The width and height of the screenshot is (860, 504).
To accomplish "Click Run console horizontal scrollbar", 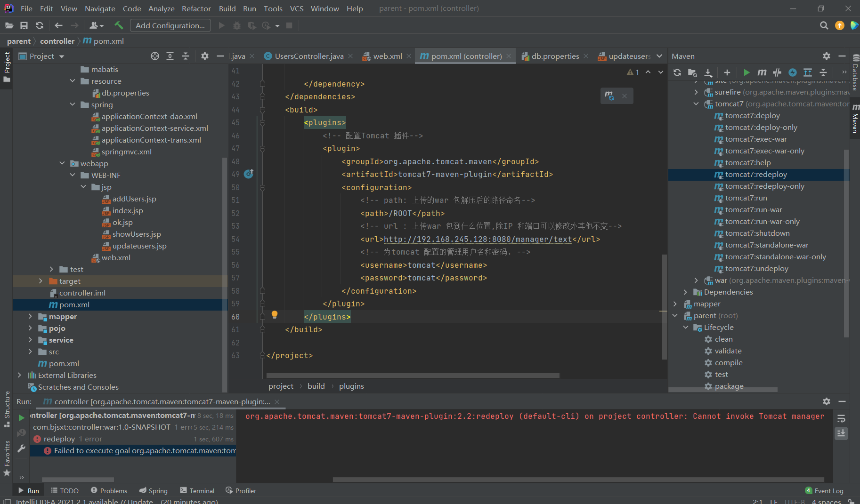I will click(578, 480).
